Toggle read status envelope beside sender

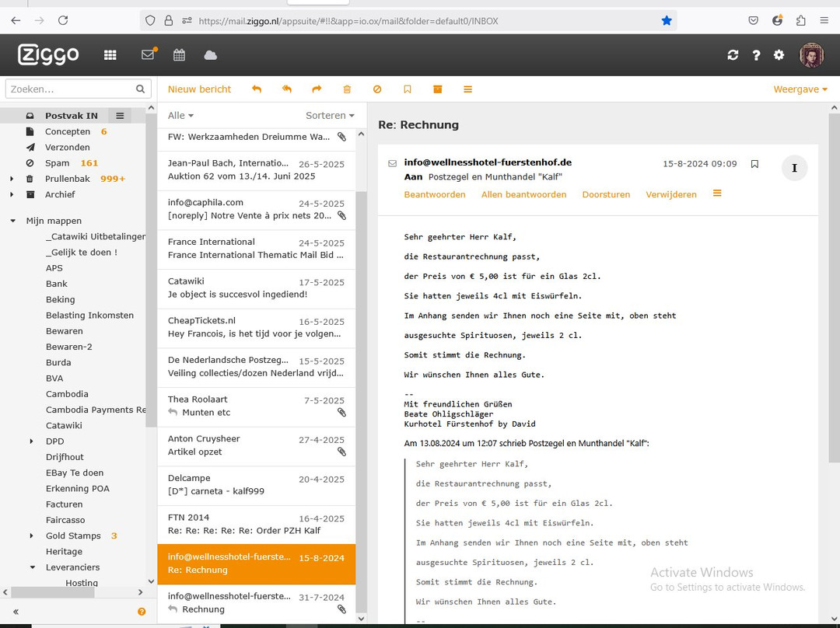tap(392, 163)
